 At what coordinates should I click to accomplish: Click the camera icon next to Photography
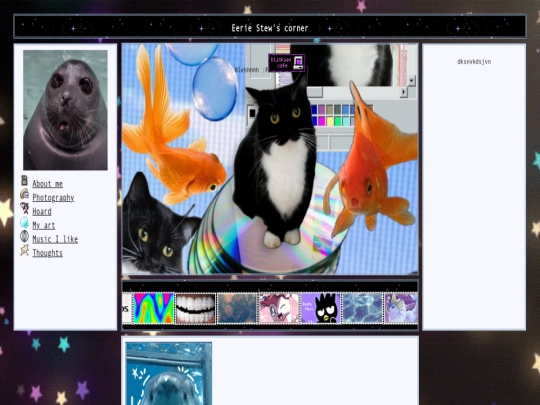click(x=24, y=194)
